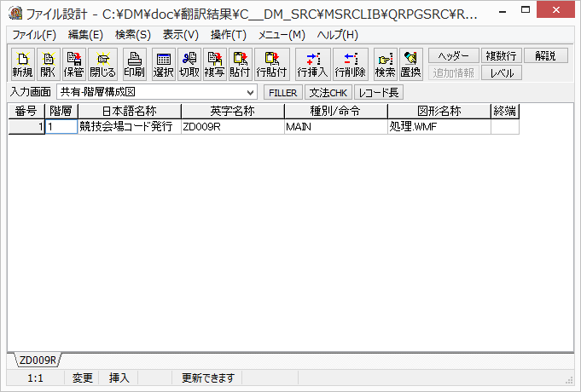Click the 複数行 button
This screenshot has height=392, width=581.
pyautogui.click(x=502, y=55)
